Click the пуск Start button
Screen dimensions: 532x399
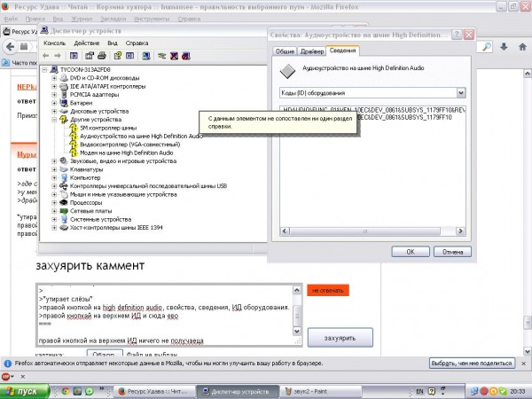[x=25, y=391]
